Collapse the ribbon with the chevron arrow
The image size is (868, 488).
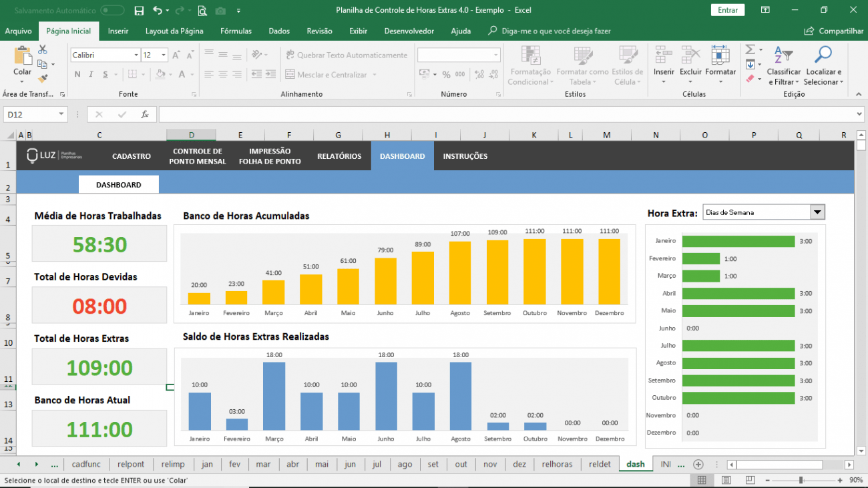point(858,95)
